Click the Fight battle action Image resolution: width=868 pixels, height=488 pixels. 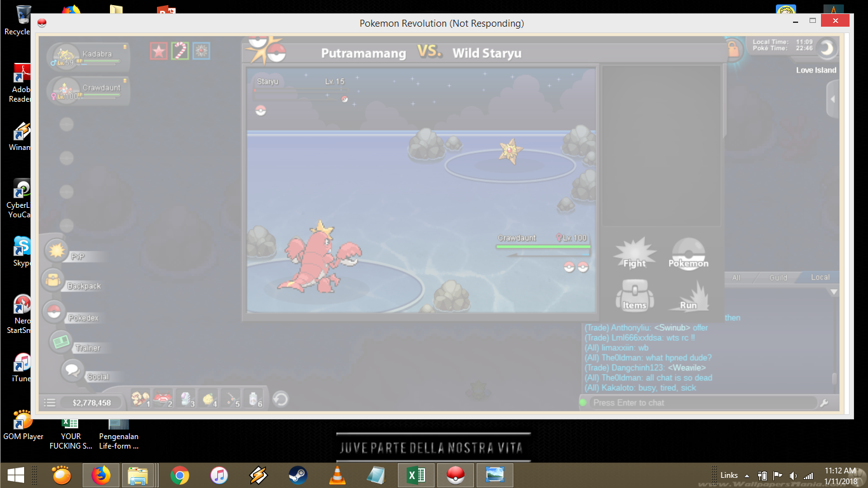tap(634, 254)
